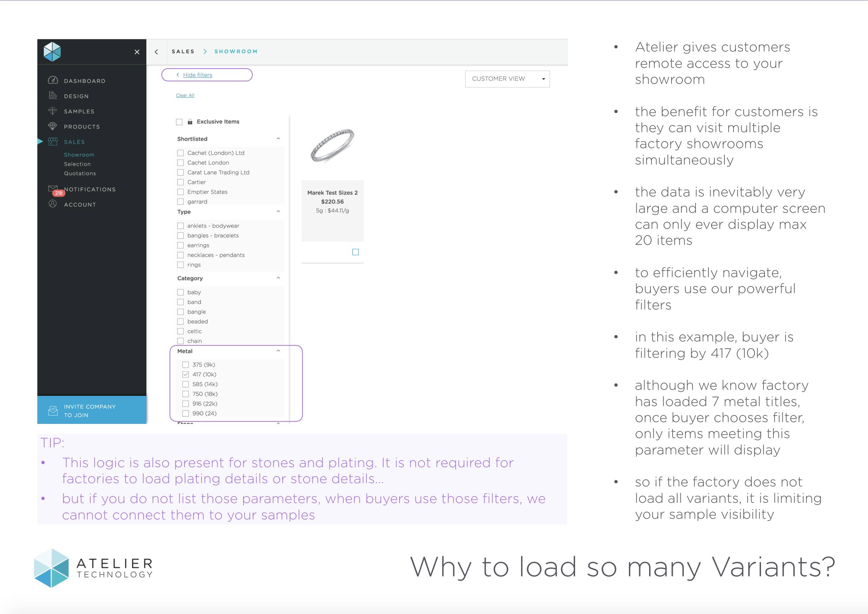
Task: Enable the Exclusive Items checkbox
Action: point(180,121)
